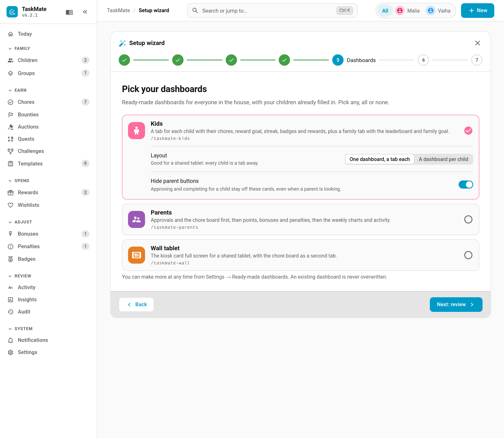Open Badges in sidebar

click(x=48, y=259)
